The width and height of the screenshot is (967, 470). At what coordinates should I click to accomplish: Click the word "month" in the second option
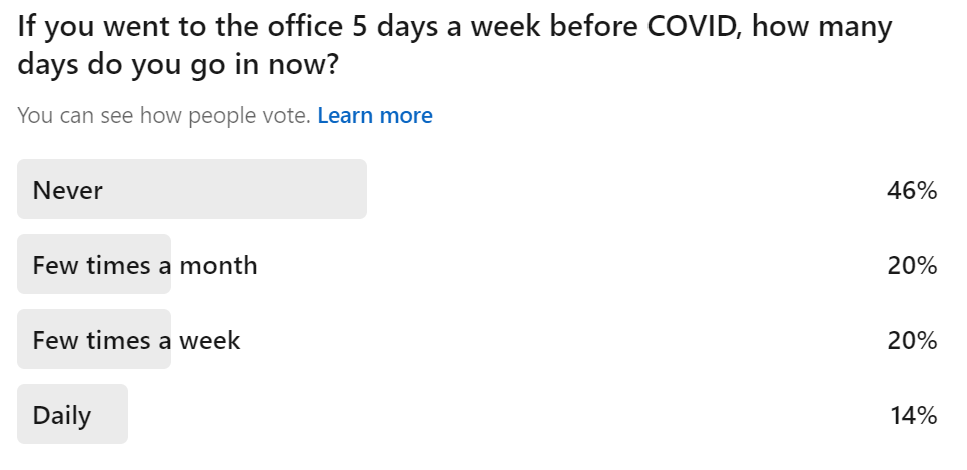(218, 265)
